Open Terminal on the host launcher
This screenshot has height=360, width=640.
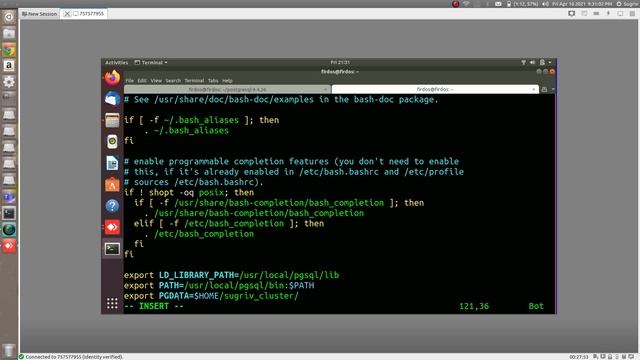coord(9,213)
